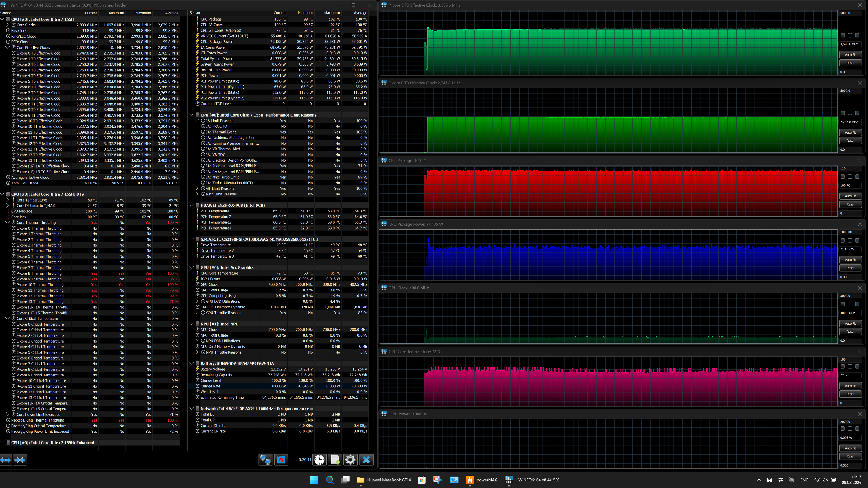Image resolution: width=868 pixels, height=488 pixels.
Task: Click the expand columns left-right arrows icon
Action: tap(6, 460)
